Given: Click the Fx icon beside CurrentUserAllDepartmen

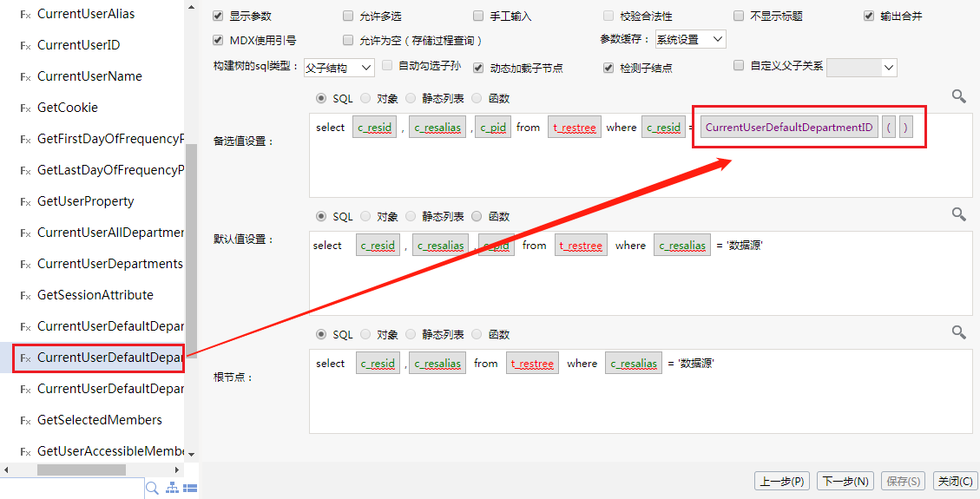Looking at the screenshot, I should (26, 233).
